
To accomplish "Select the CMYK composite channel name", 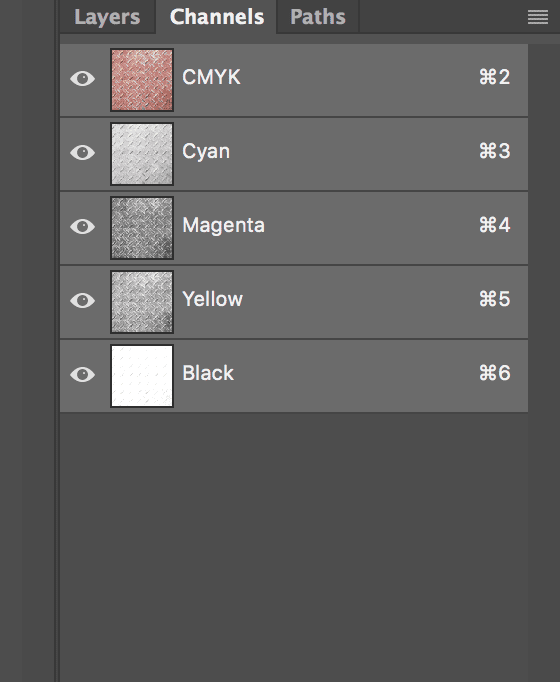I will click(x=211, y=77).
